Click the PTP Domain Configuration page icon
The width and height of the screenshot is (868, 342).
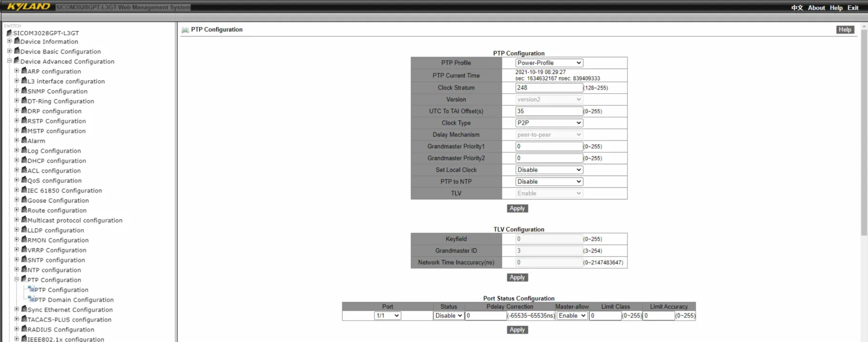click(31, 299)
